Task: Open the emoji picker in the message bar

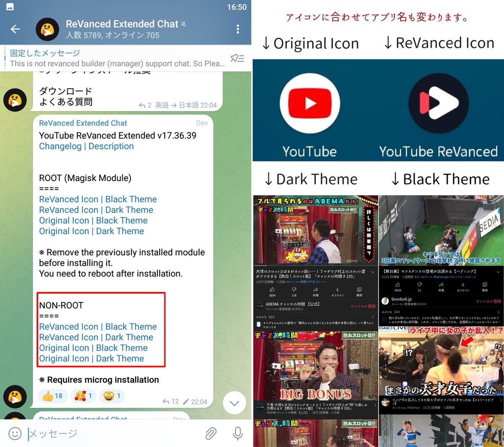Action: tap(16, 433)
